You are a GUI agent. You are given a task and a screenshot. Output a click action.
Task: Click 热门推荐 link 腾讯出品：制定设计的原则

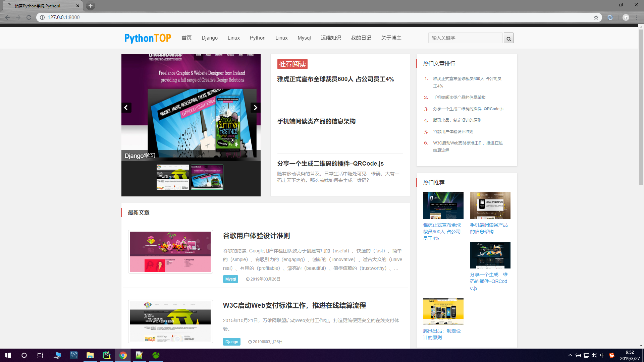(x=442, y=334)
